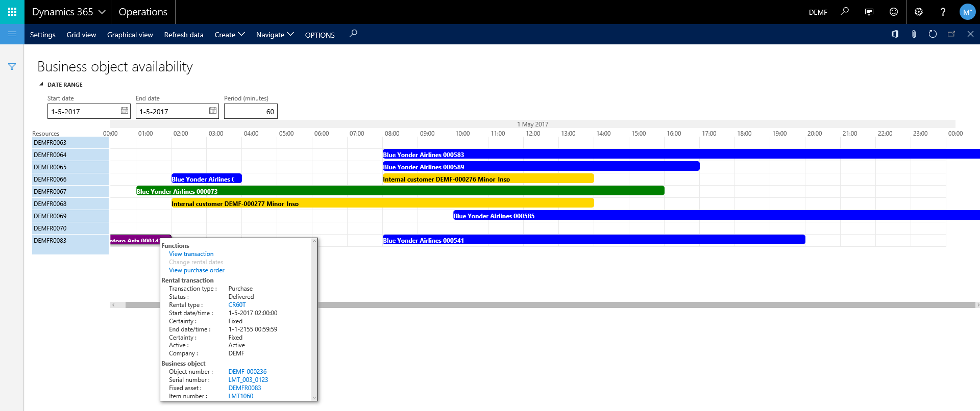Open in Microsoft Office icon
Image resolution: width=980 pixels, height=411 pixels.
[x=895, y=34]
